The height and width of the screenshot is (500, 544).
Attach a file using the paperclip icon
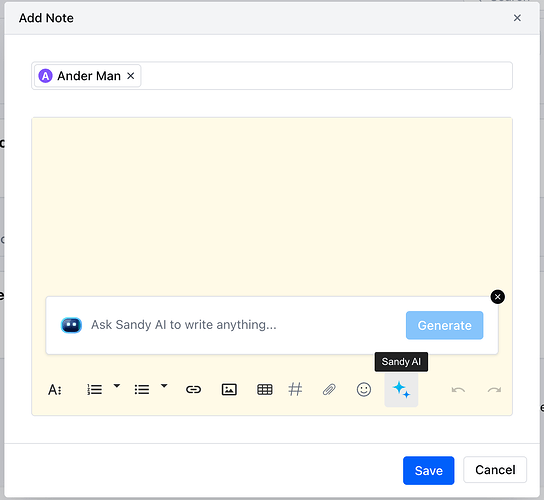(329, 390)
